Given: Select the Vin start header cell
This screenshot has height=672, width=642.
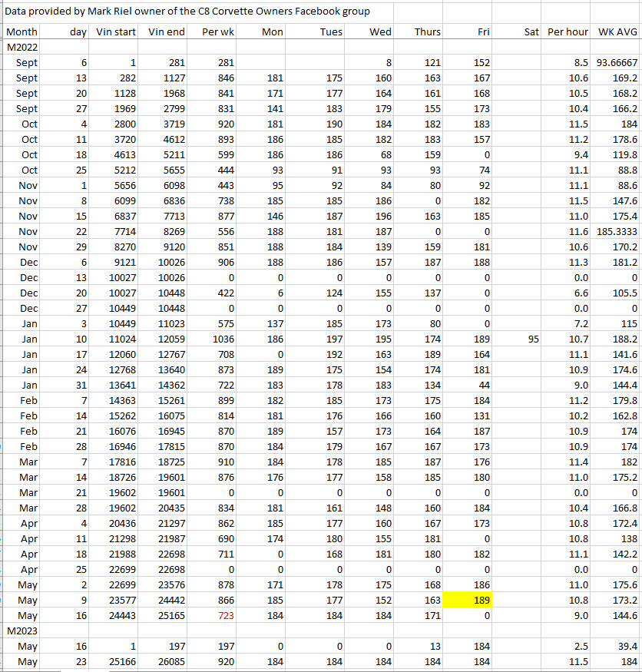Looking at the screenshot, I should [115, 32].
